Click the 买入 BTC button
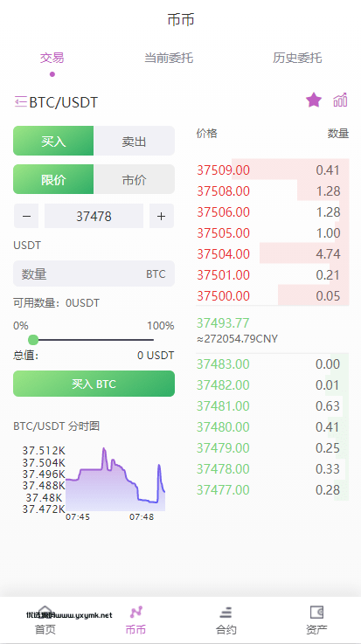Image resolution: width=361 pixels, height=644 pixels. pyautogui.click(x=94, y=384)
